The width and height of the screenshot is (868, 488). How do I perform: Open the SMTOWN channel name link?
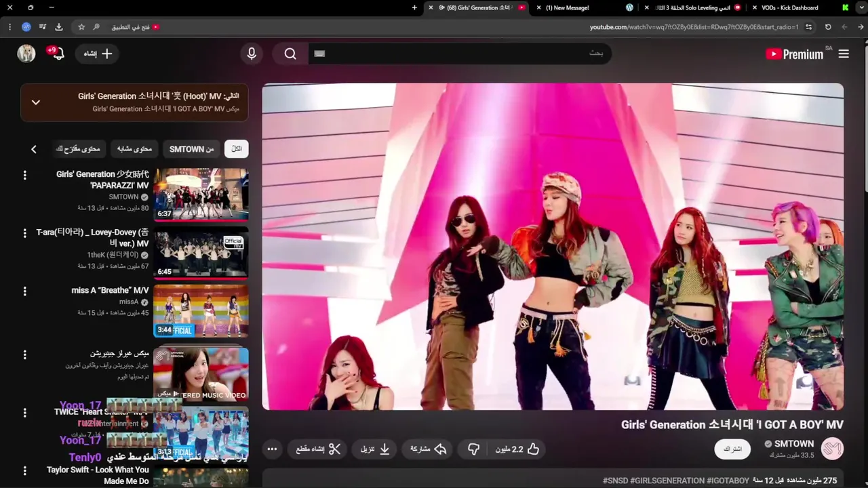[793, 444]
